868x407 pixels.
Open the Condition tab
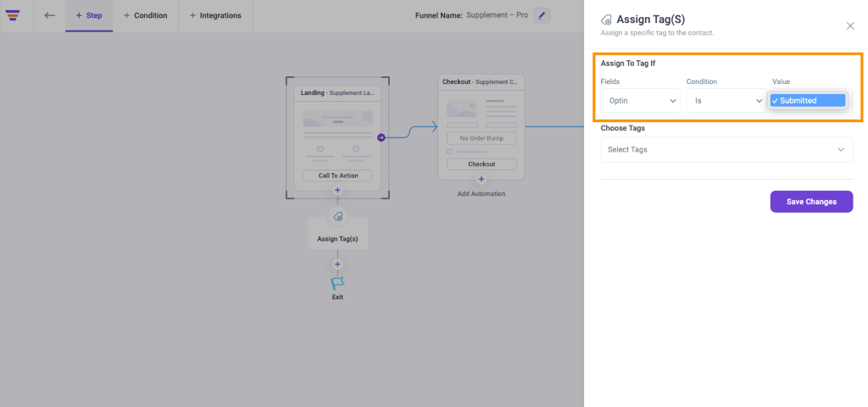pos(146,15)
